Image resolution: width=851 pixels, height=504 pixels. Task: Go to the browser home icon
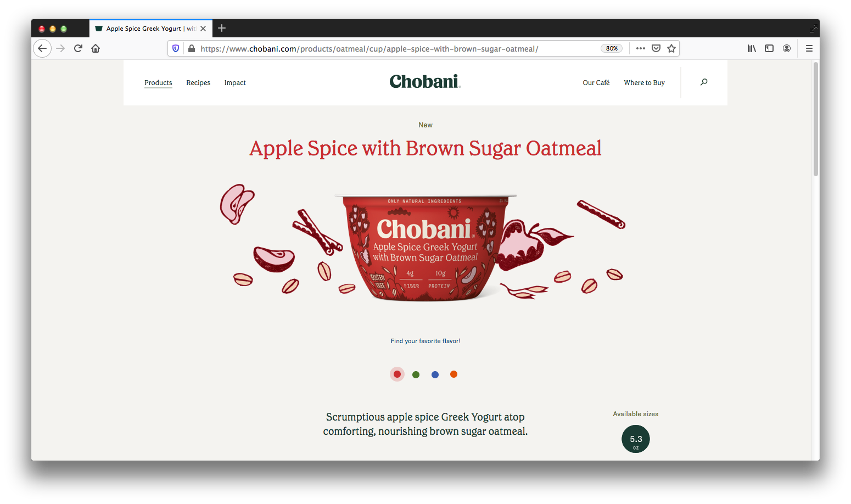coord(96,48)
